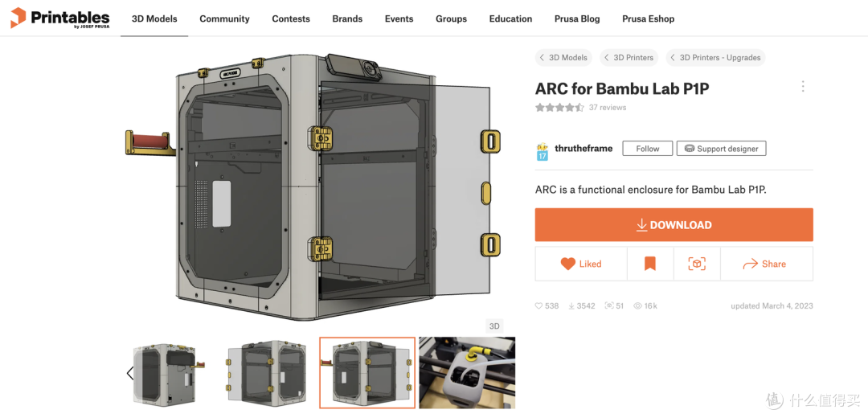Image resolution: width=868 pixels, height=418 pixels.
Task: Bookmark this model with the bookmark icon
Action: coord(650,264)
